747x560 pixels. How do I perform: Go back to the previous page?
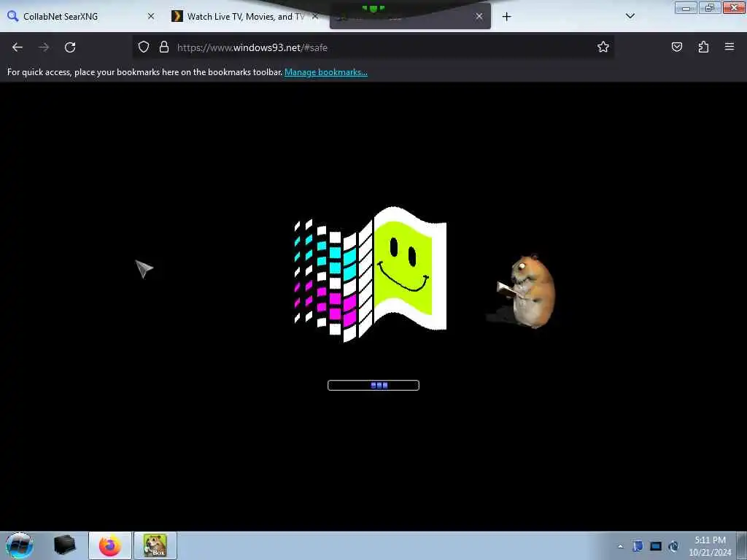[x=18, y=47]
